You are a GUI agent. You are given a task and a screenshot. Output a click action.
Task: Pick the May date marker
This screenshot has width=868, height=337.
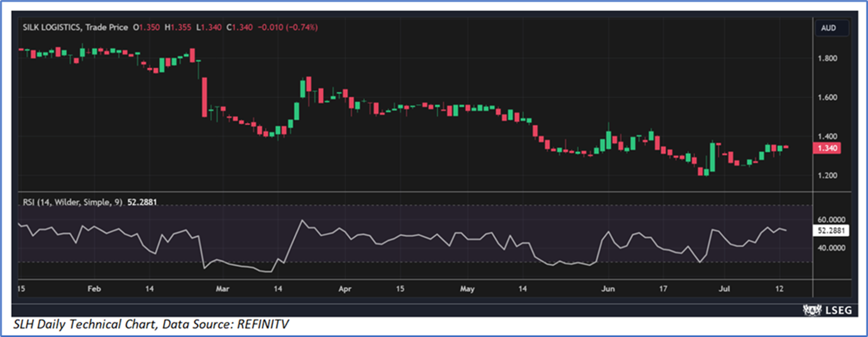[467, 289]
